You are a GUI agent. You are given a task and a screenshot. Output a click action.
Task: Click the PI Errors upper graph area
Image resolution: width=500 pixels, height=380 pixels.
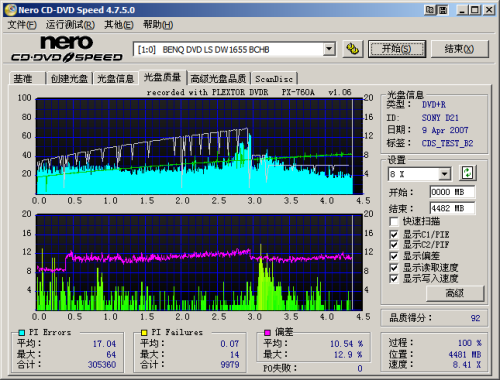(199, 146)
